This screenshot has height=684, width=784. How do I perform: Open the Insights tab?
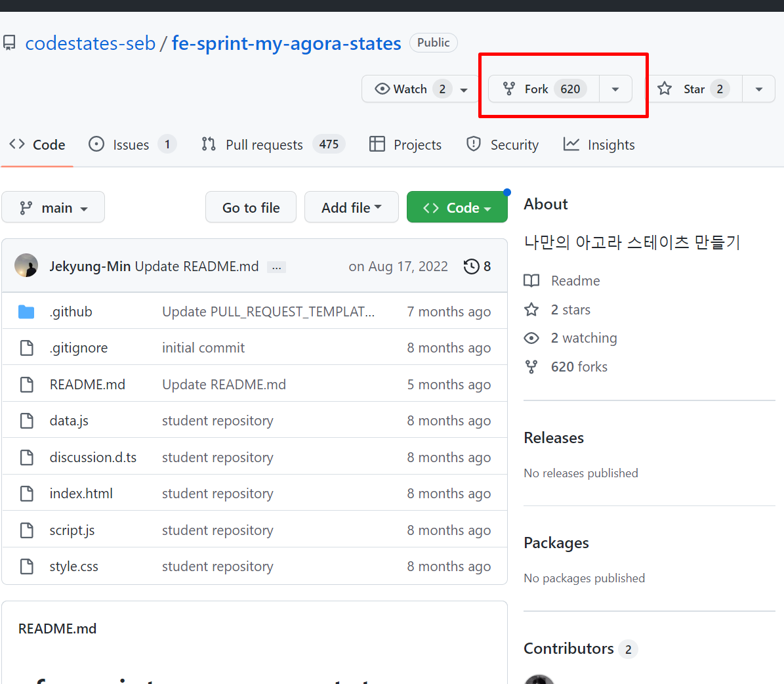pyautogui.click(x=598, y=144)
